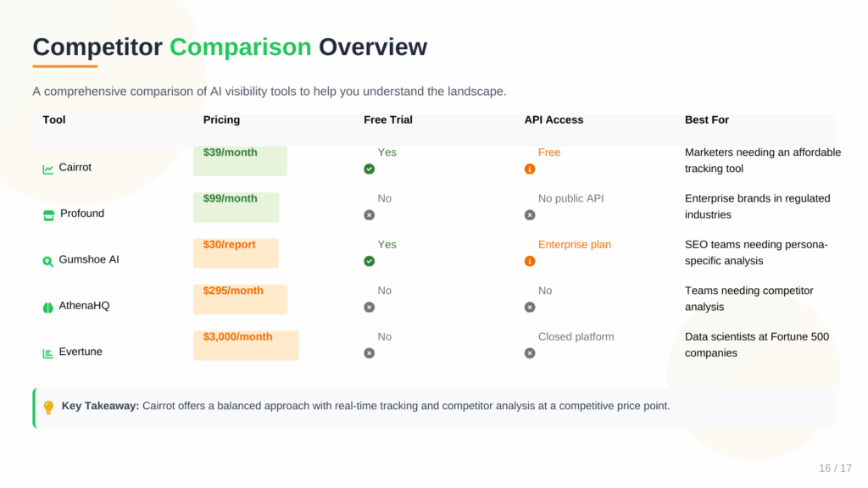Click gray X icon under Closed platform
This screenshot has width=868, height=488.
530,353
